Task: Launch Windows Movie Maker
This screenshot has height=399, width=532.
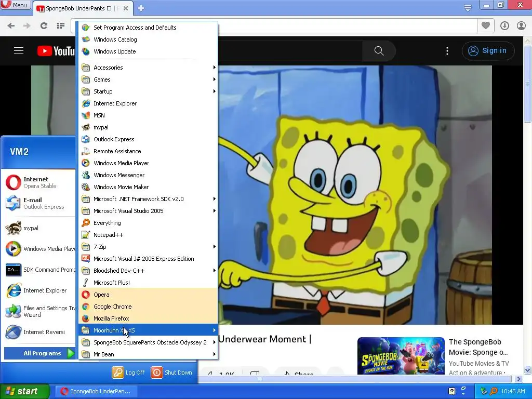Action: coord(148,187)
